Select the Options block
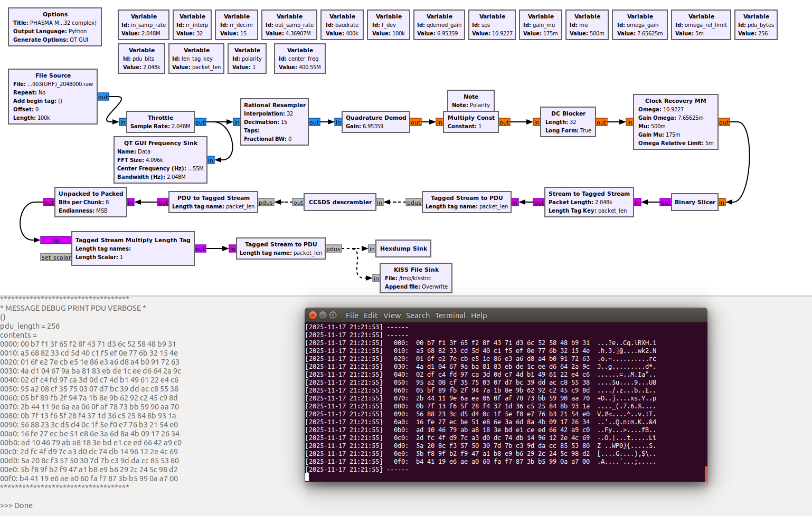812x516 pixels. coord(55,27)
